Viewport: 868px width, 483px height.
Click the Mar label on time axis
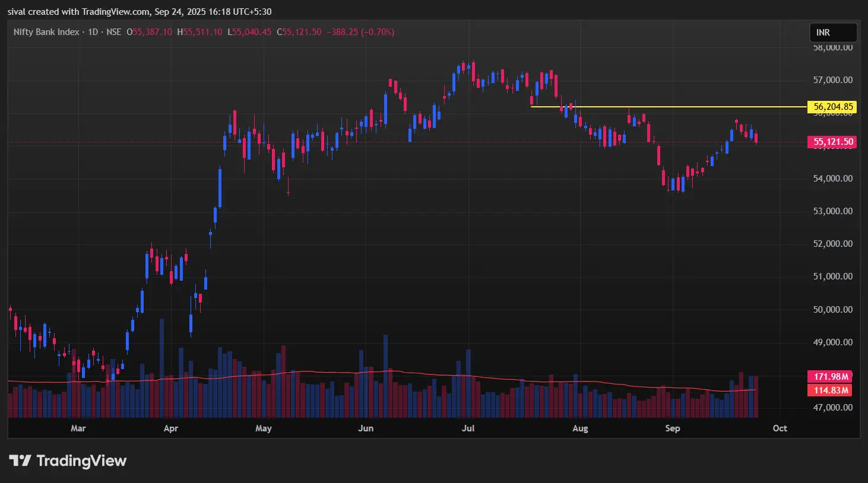click(78, 428)
